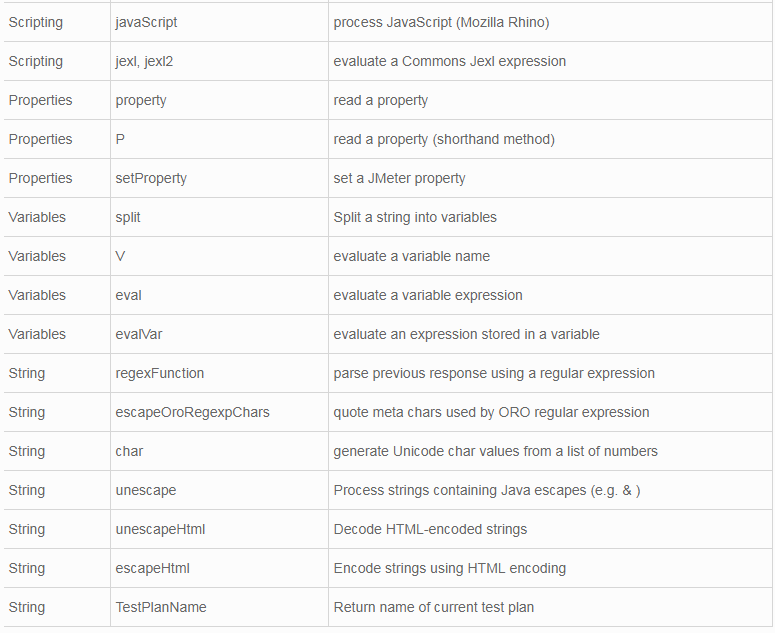This screenshot has height=633, width=775.
Task: Click the TestPlanName function name
Action: pos(161,607)
